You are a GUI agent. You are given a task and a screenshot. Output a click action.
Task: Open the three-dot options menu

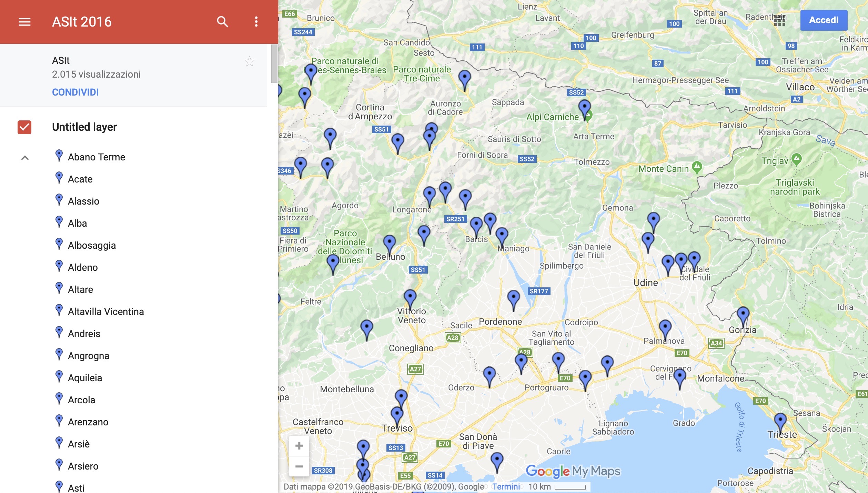click(x=256, y=22)
